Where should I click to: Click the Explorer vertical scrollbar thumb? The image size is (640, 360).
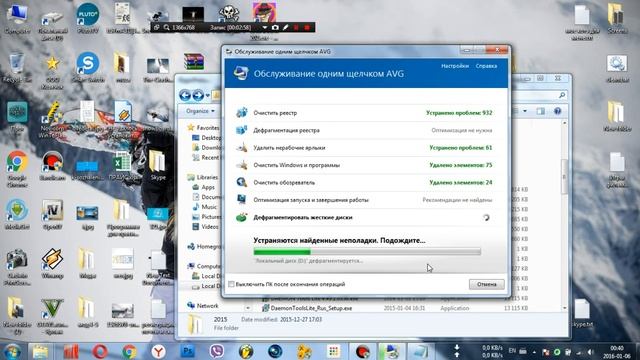click(565, 176)
